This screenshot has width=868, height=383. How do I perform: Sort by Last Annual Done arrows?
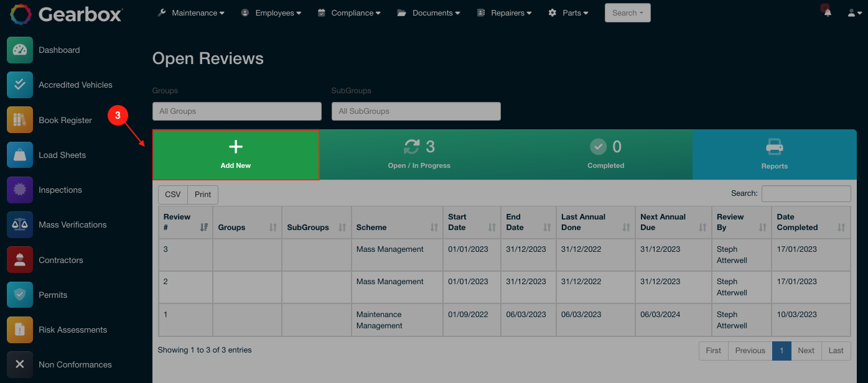627,228
